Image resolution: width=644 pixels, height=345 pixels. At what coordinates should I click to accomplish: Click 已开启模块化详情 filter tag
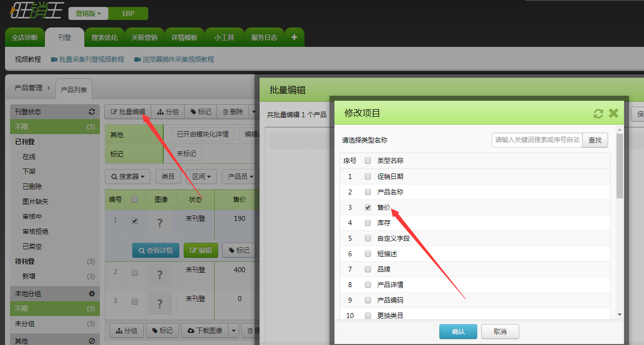coord(203,135)
